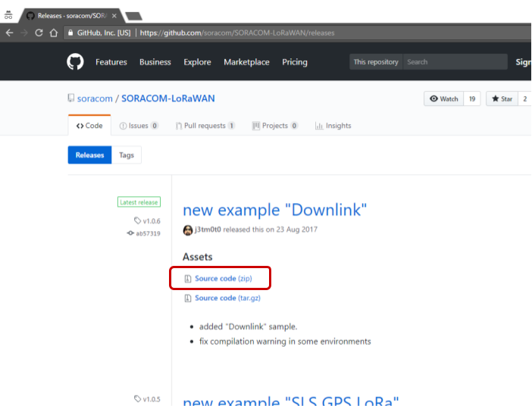Open the v1.0.5 tag link
The height and width of the screenshot is (406, 532).
click(x=147, y=399)
